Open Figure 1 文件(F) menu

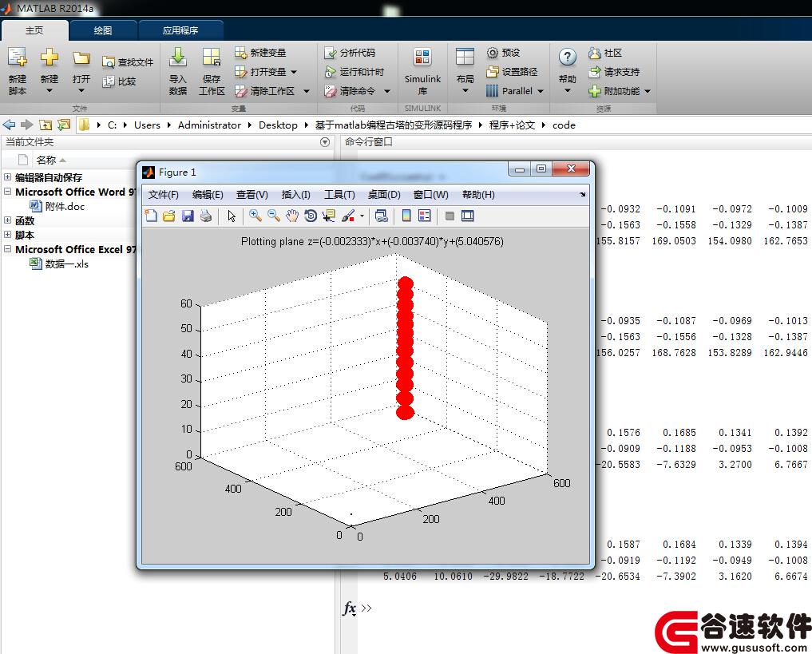point(163,195)
